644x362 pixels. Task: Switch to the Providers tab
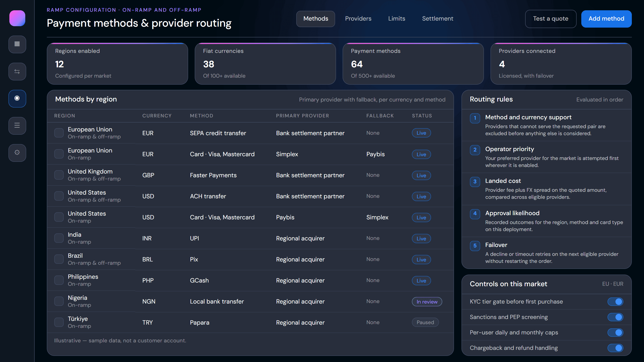point(358,19)
